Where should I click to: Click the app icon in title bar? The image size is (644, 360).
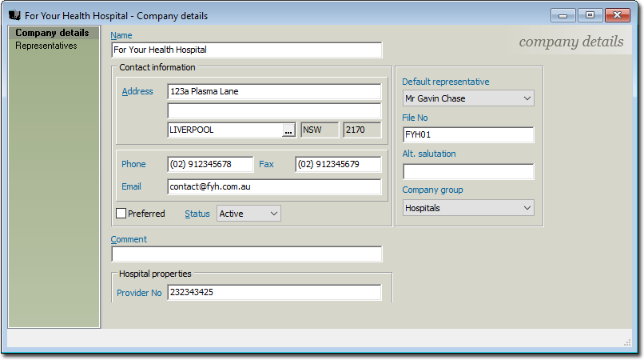click(x=14, y=15)
